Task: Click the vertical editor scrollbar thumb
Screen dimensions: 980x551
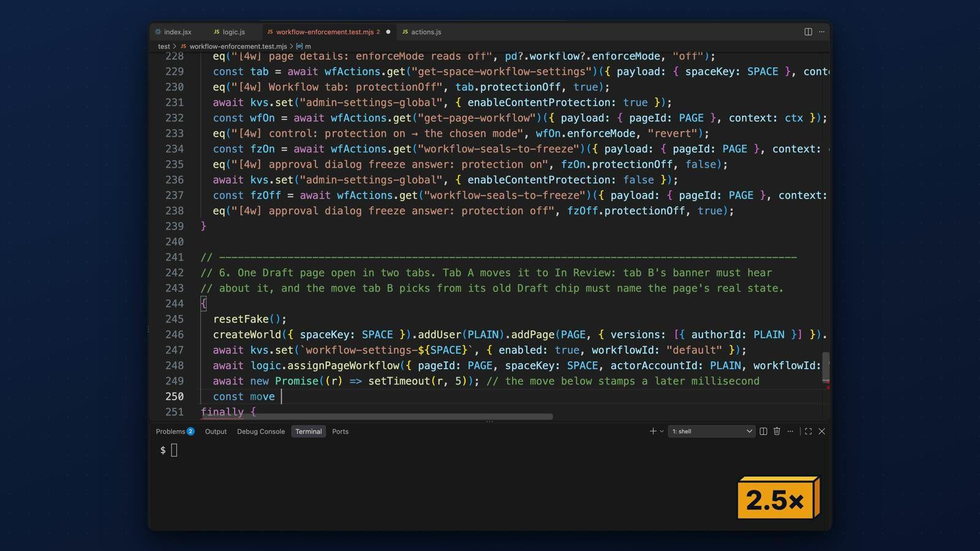Action: [x=826, y=366]
